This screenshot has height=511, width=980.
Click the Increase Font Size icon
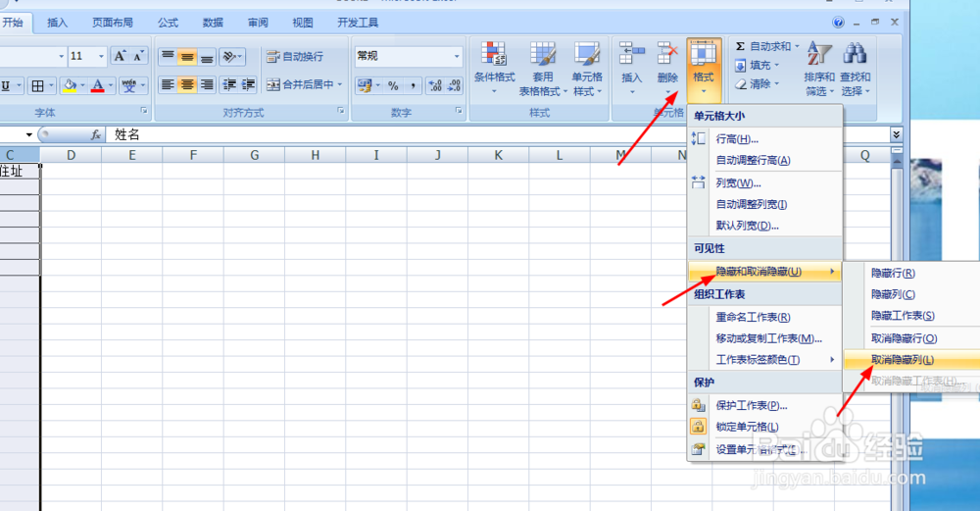(x=120, y=56)
